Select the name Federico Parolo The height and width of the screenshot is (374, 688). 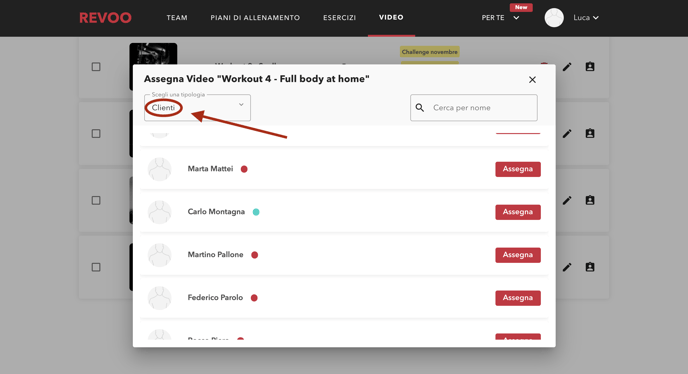point(215,298)
